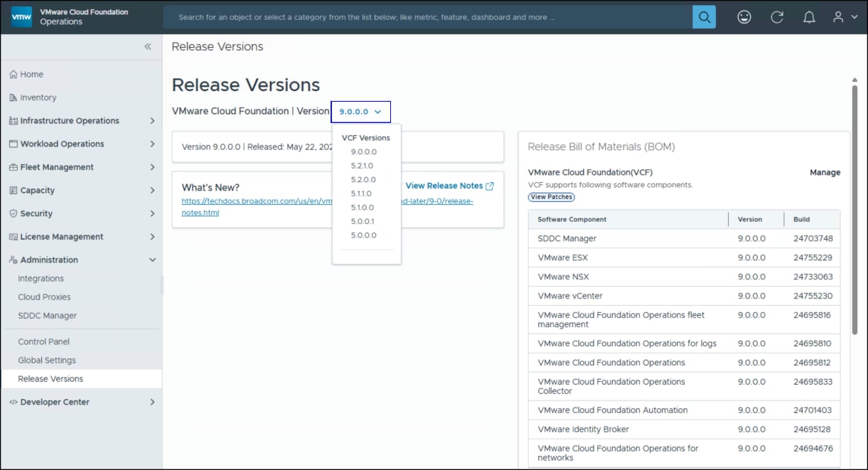The width and height of the screenshot is (868, 470).
Task: Expand Fleet Management chevron
Action: click(x=152, y=167)
